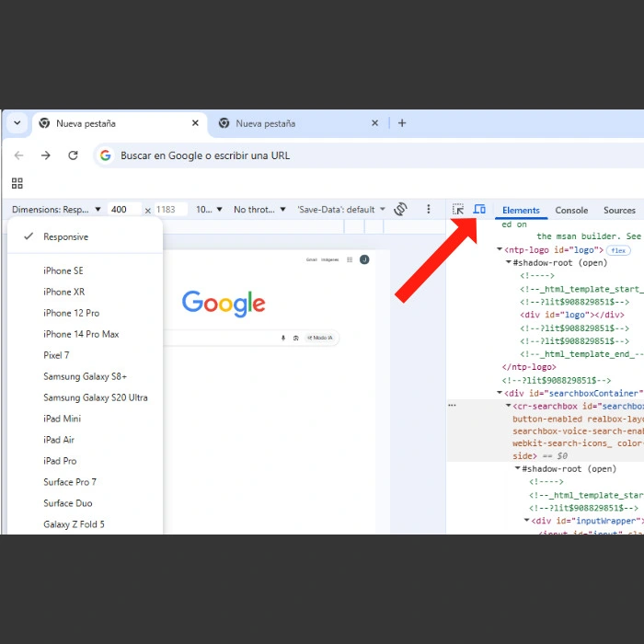
Task: Open the apps grid in bookmarks bar
Action: click(x=17, y=183)
